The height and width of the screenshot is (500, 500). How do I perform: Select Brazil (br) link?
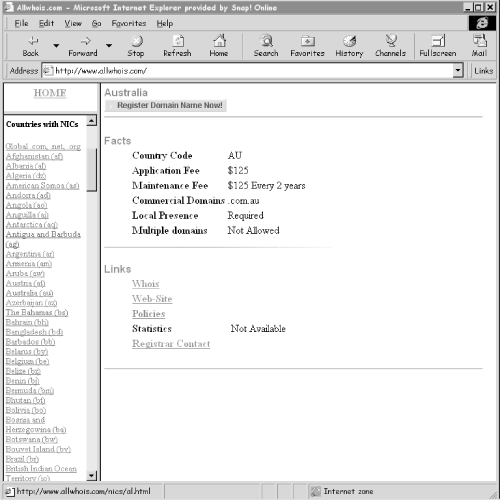(22, 459)
